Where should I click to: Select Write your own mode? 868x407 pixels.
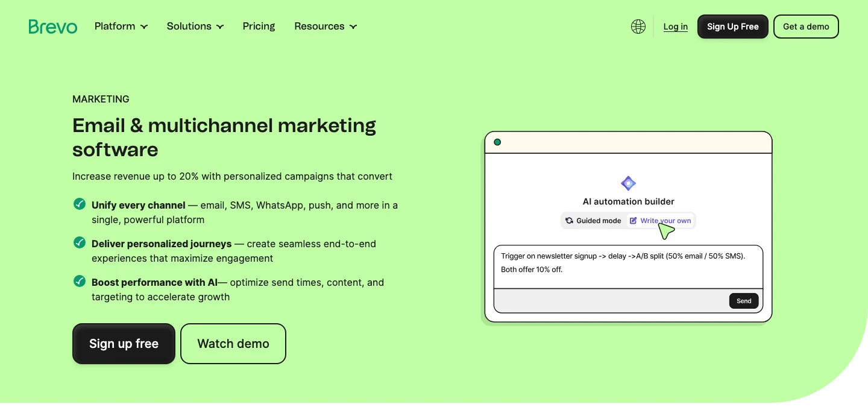pyautogui.click(x=660, y=221)
